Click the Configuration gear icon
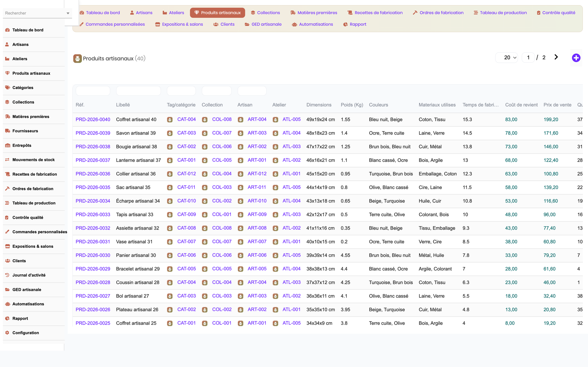This screenshot has height=367, width=588. [x=7, y=333]
